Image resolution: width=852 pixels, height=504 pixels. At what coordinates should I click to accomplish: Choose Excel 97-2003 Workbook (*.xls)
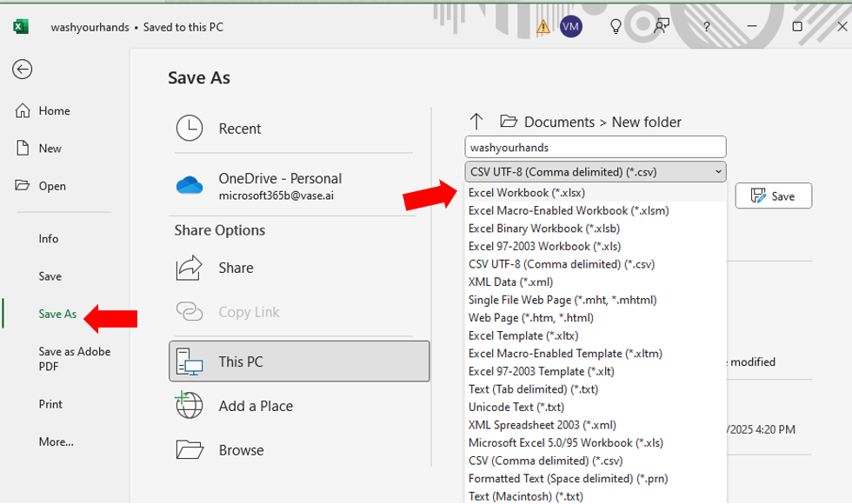point(596,247)
